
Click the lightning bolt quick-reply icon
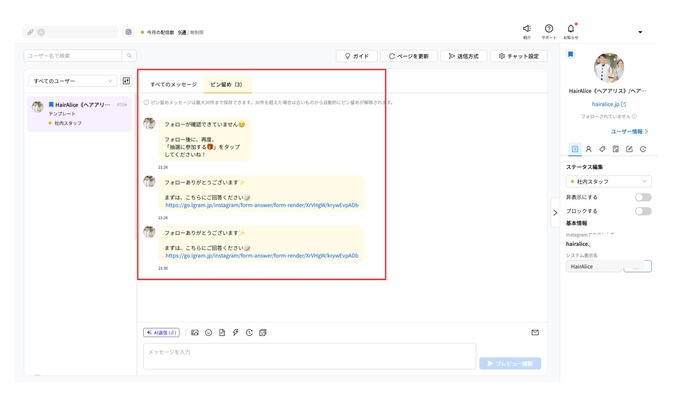coord(235,332)
